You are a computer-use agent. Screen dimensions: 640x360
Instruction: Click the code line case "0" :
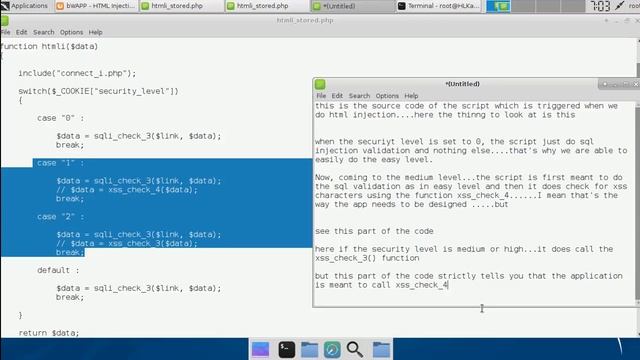pyautogui.click(x=60, y=118)
